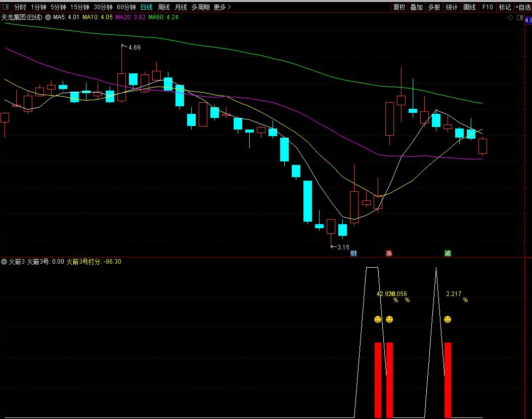Image resolution: width=532 pixels, height=419 pixels.
Task: Select the 30分钟 period
Action: [x=103, y=7]
